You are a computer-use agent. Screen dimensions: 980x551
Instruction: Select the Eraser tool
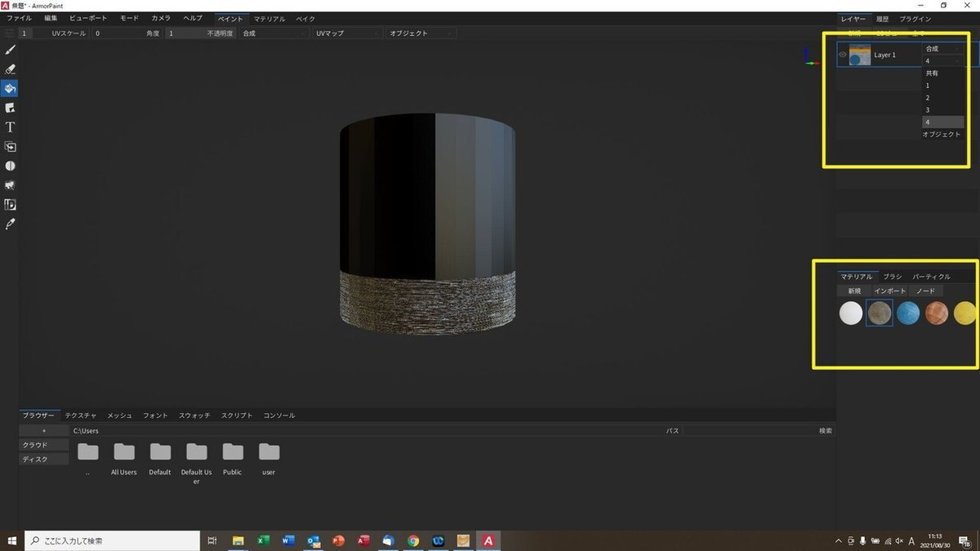pyautogui.click(x=11, y=69)
